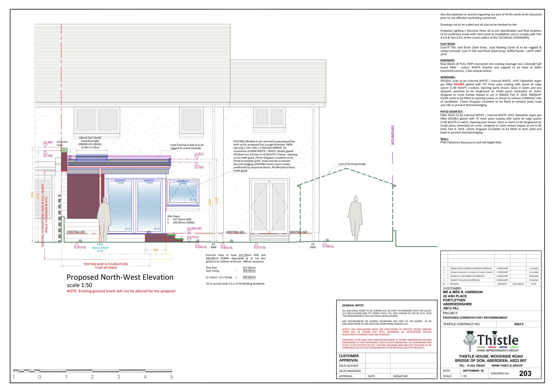
Task: Click the '10.000 GFL' level label
Action: click(194, 228)
